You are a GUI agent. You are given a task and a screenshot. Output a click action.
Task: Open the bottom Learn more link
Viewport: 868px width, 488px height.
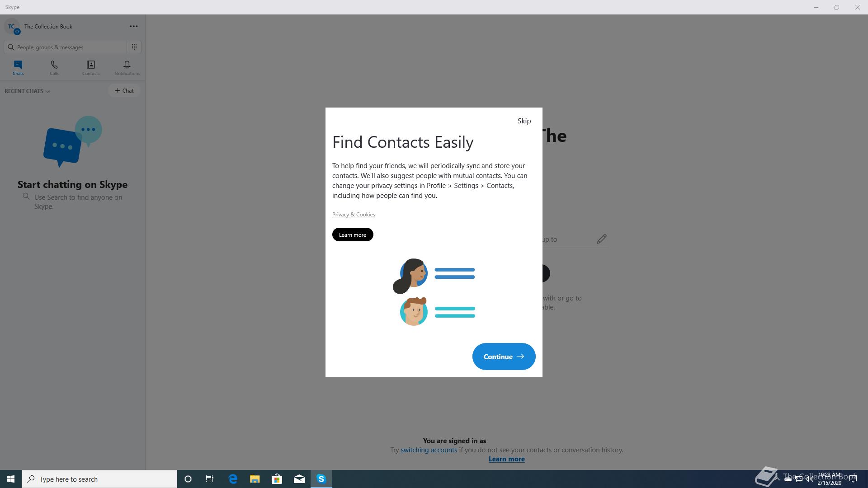tap(506, 459)
